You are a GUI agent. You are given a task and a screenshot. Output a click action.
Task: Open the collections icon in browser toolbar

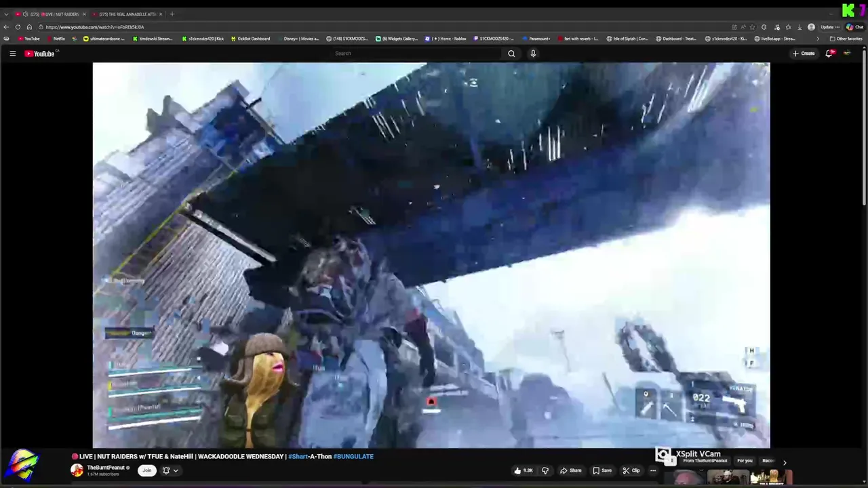pyautogui.click(x=788, y=27)
